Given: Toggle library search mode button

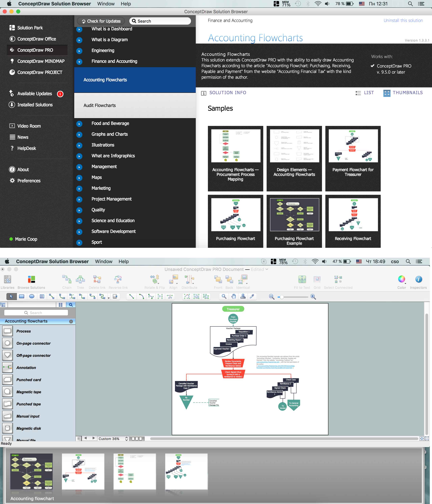Looking at the screenshot, I should pos(71,305).
